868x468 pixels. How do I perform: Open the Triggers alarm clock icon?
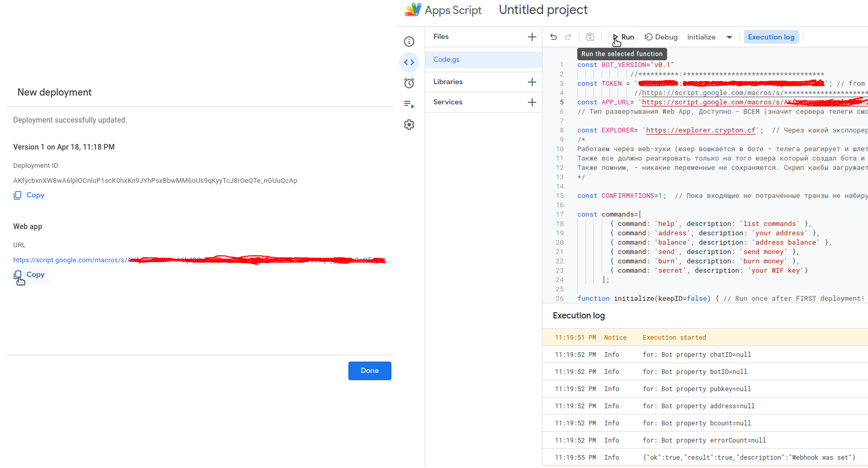(x=409, y=83)
